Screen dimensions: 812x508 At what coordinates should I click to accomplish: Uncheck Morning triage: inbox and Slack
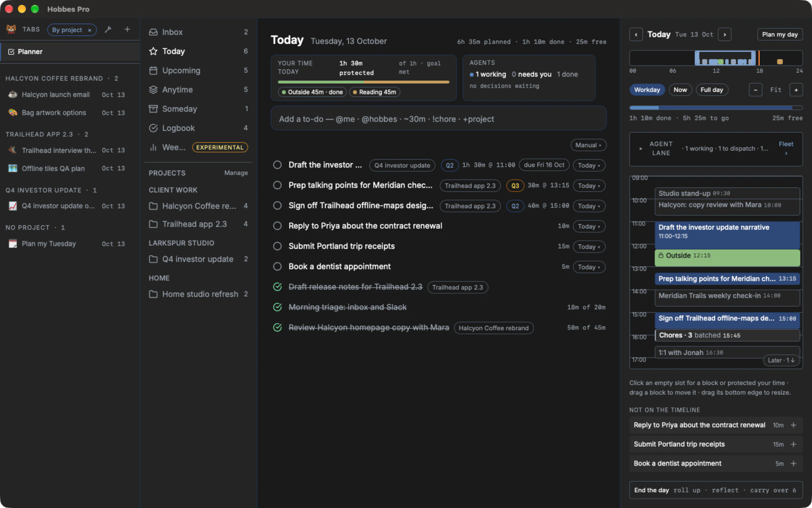(277, 307)
